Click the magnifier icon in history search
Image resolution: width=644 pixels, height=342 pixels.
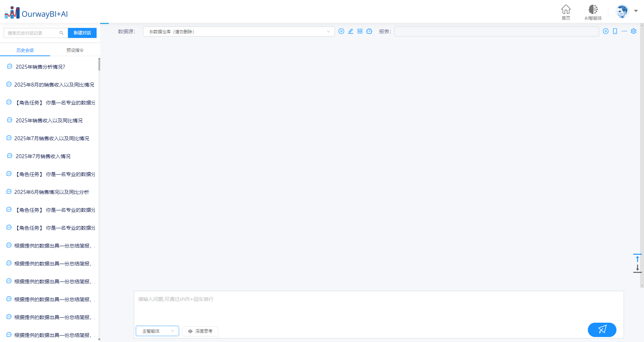coord(62,33)
